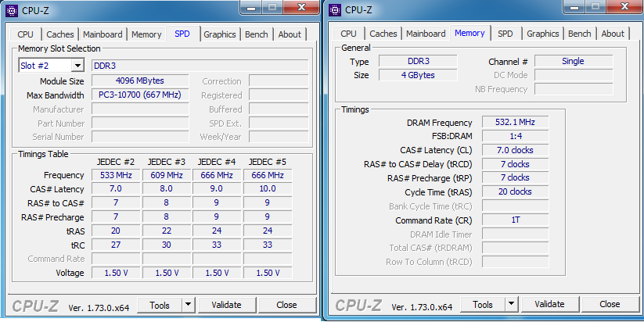Switch to Bench tab in left window

[x=257, y=34]
